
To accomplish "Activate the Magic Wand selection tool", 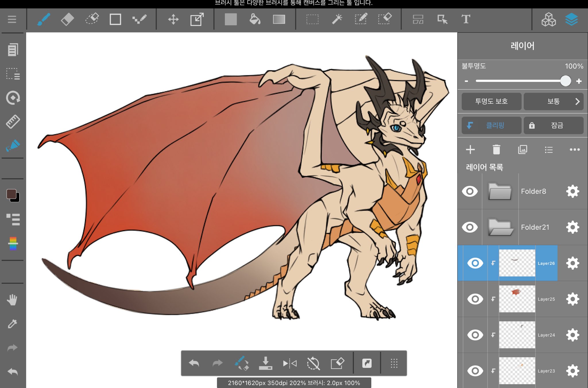I will pyautogui.click(x=337, y=20).
